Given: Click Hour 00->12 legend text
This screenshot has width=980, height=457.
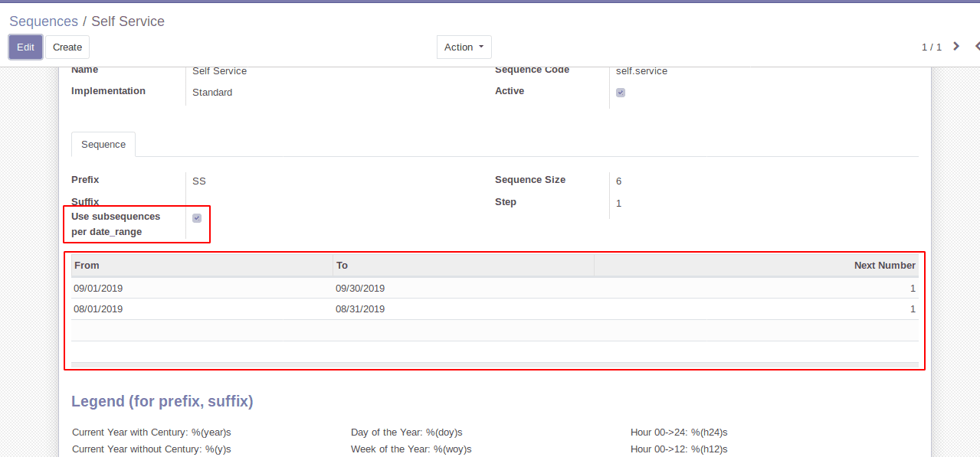Looking at the screenshot, I should (x=679, y=449).
